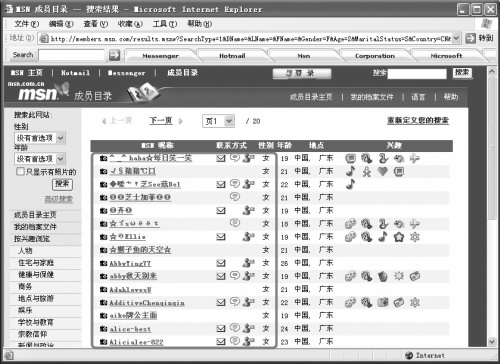
Task: Click the camera icon beside alice-best
Action: (x=104, y=329)
